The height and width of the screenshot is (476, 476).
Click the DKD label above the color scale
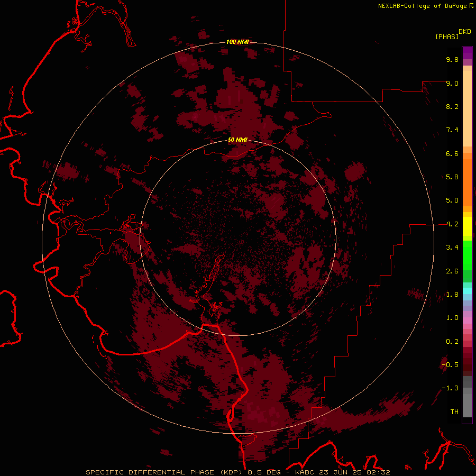pyautogui.click(x=465, y=31)
